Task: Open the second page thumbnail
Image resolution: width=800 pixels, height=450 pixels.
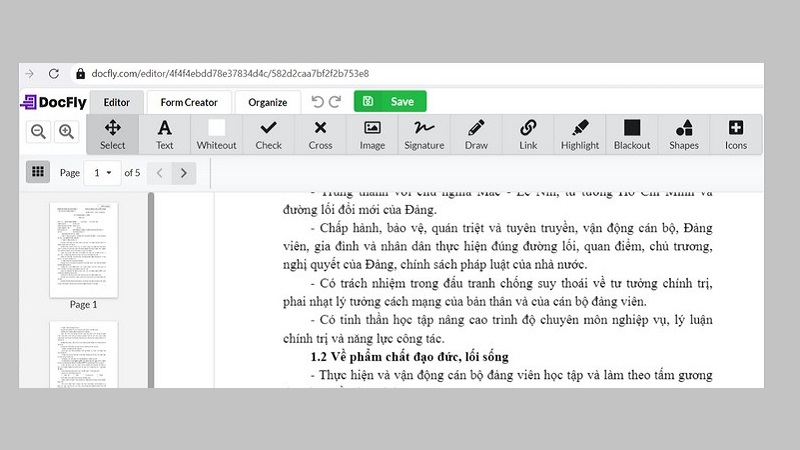Action: pos(84,355)
